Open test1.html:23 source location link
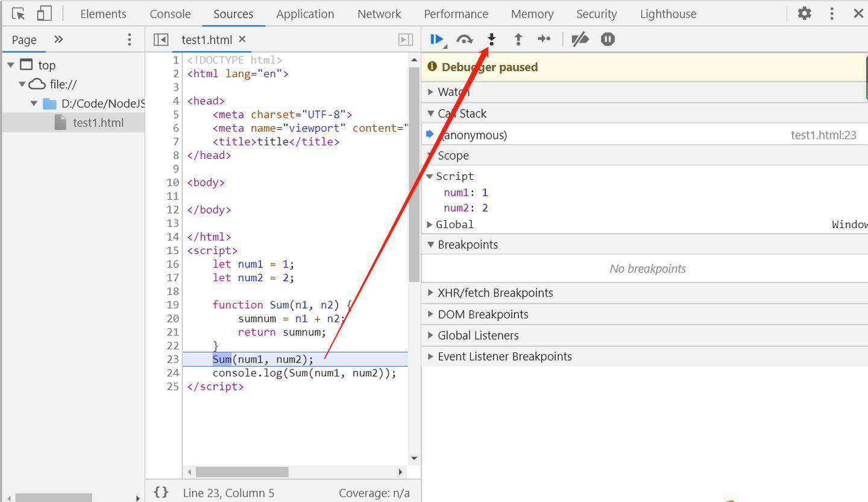Viewport: 868px width, 502px height. [823, 135]
